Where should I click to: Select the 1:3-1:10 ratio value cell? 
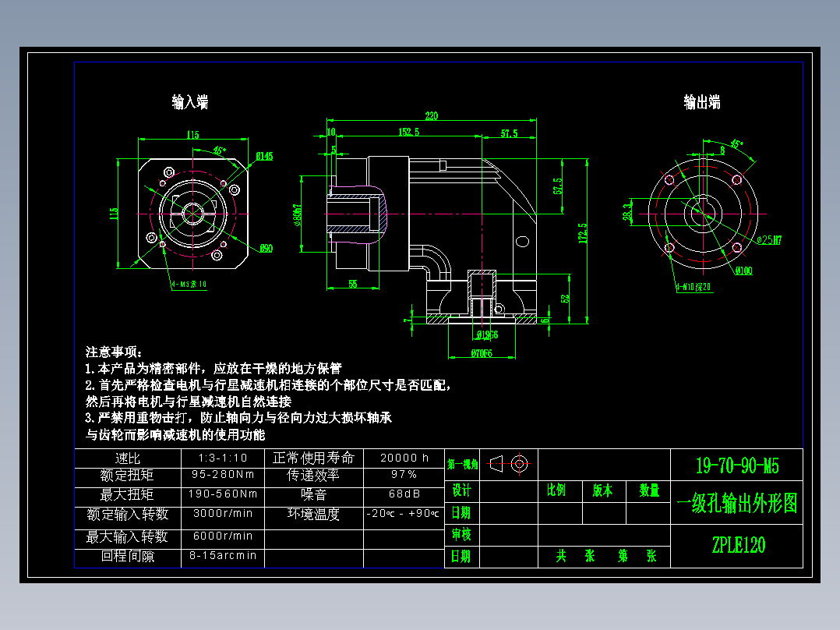click(x=223, y=458)
